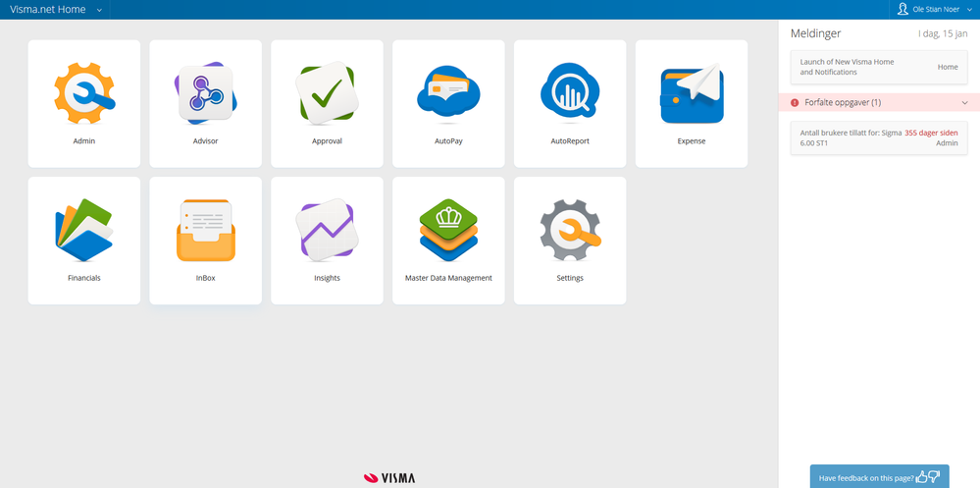Click the Visma.net Home title
Viewport: 980px width, 488px height.
[x=47, y=10]
